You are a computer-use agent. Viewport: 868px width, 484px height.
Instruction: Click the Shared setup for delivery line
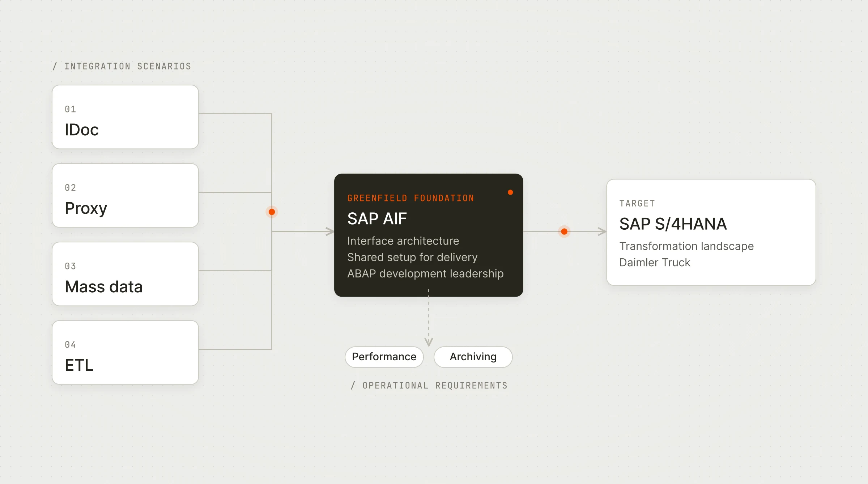pos(412,257)
